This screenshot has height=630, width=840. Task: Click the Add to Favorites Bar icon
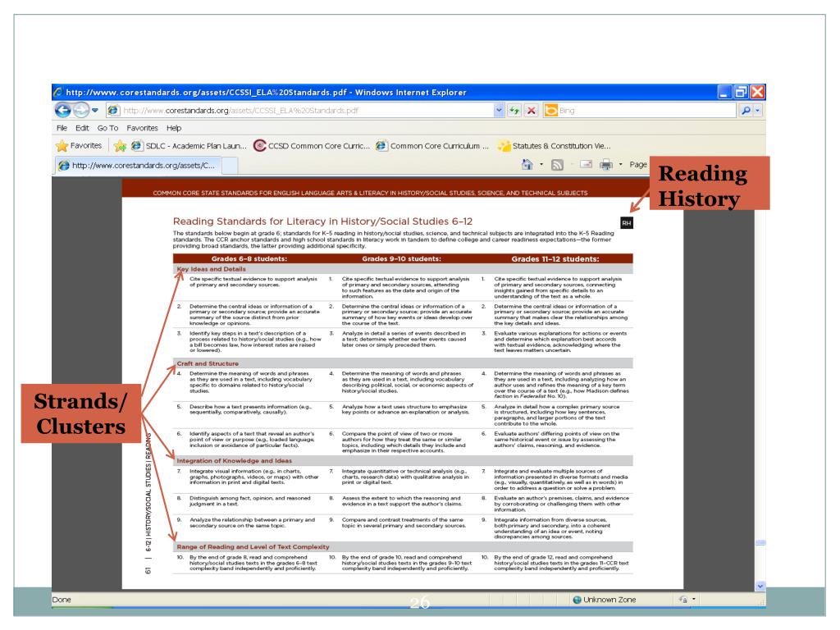(x=120, y=146)
